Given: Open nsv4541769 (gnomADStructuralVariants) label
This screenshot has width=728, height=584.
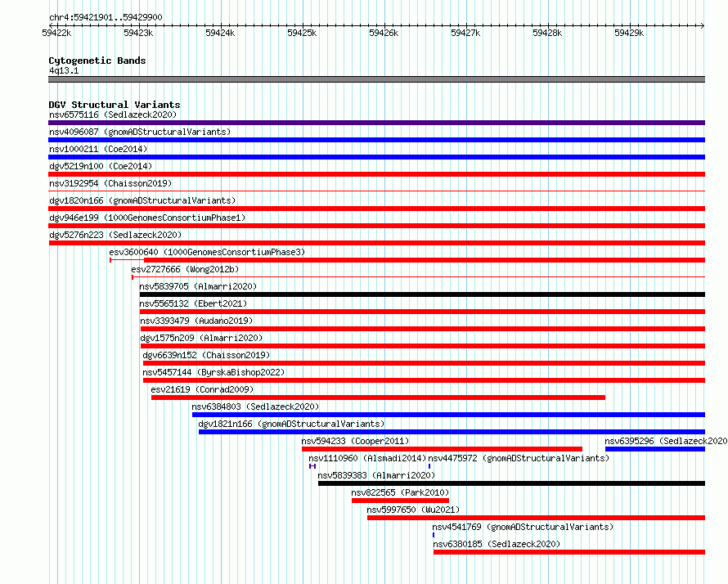Looking at the screenshot, I should [x=523, y=527].
